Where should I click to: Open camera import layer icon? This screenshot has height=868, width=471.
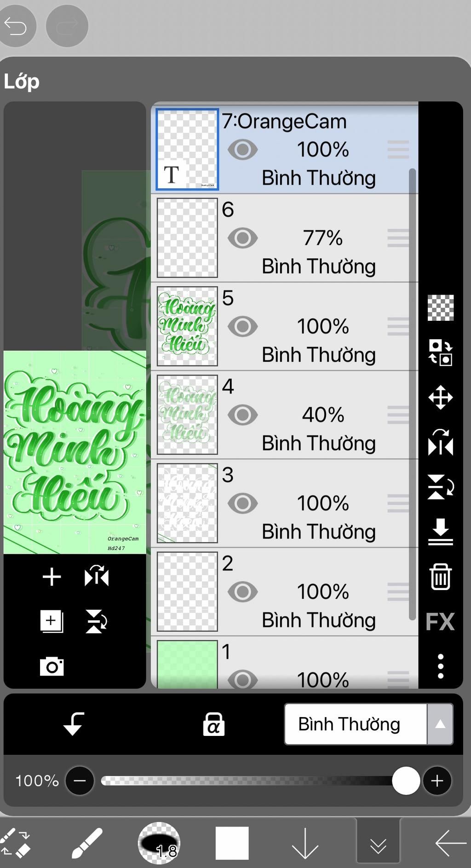pos(52,666)
